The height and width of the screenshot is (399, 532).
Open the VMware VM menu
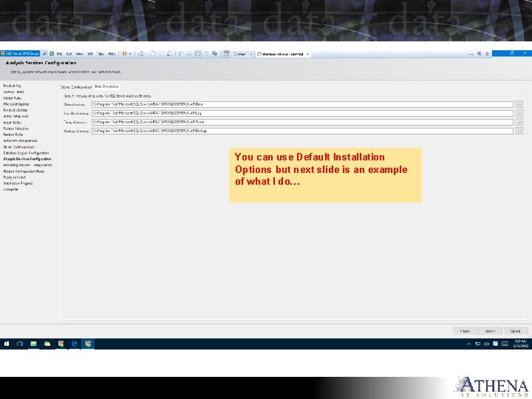pos(90,54)
